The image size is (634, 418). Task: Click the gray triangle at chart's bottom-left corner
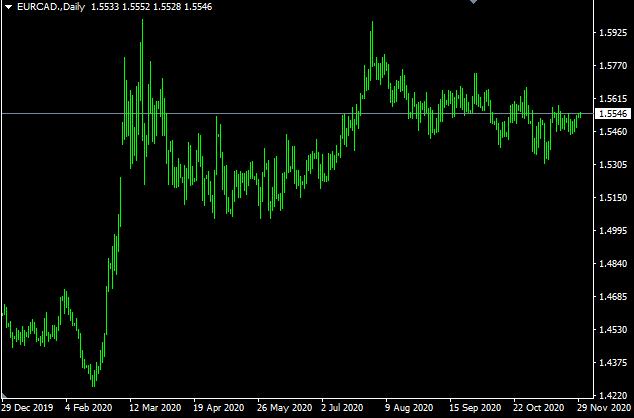point(4,395)
